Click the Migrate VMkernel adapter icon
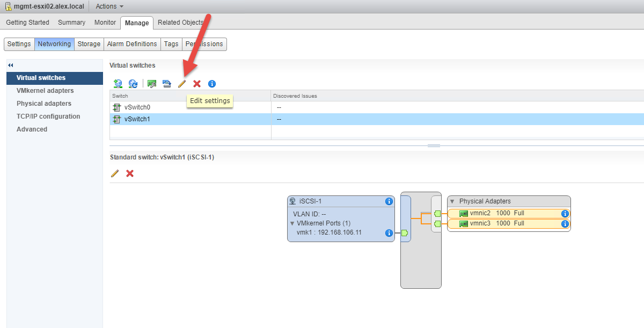Viewport: 644px width, 328px height. pyautogui.click(x=166, y=84)
